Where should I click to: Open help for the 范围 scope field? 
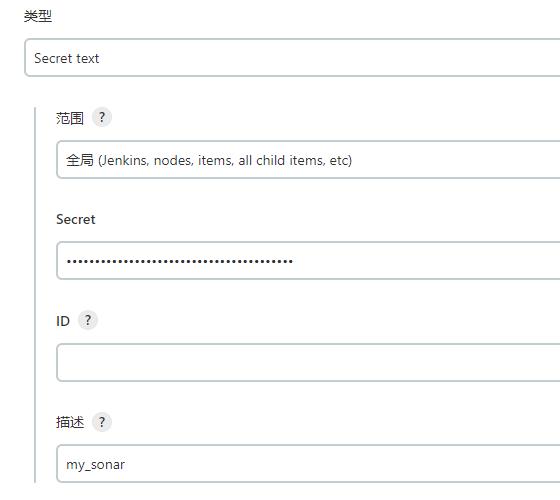[x=102, y=117]
